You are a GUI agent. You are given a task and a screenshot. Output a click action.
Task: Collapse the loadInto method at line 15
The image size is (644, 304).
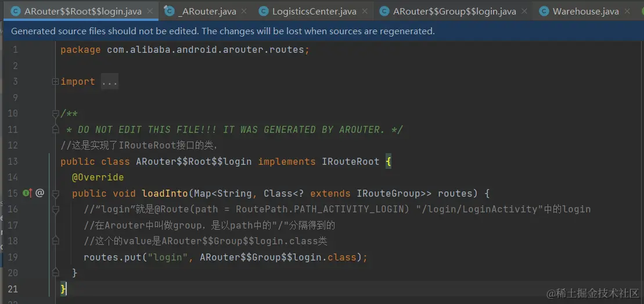tap(55, 193)
